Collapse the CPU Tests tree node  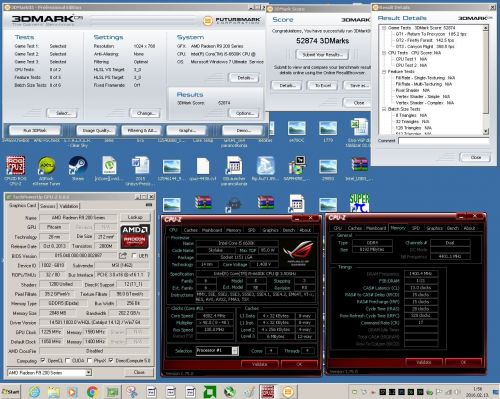tap(384, 53)
